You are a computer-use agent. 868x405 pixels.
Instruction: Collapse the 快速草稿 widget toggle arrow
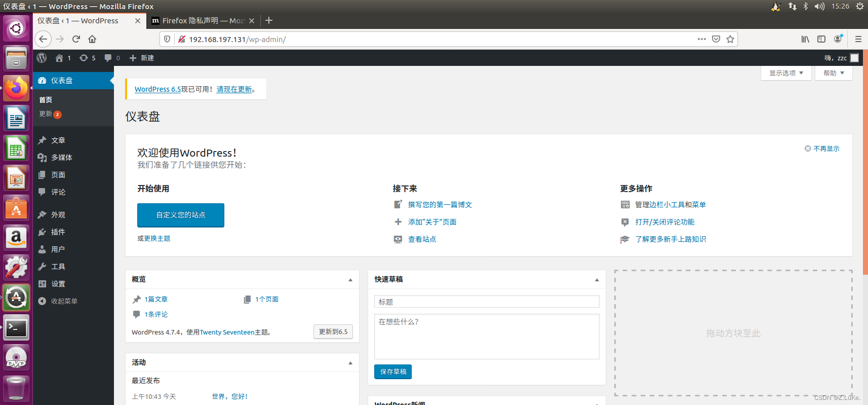pos(597,280)
